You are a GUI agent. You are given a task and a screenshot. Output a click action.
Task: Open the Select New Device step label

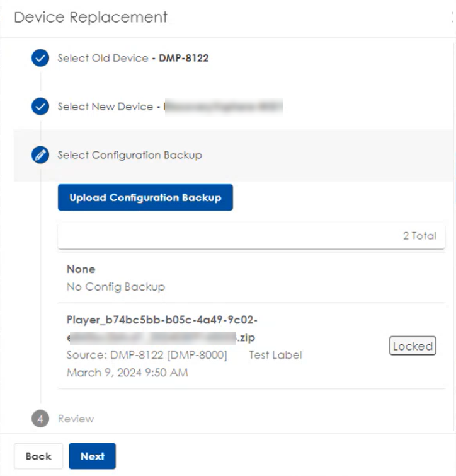[x=105, y=107]
